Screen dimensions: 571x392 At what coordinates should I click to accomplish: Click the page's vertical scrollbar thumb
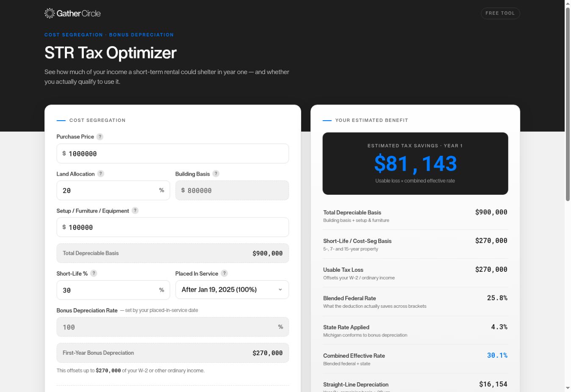click(x=568, y=104)
